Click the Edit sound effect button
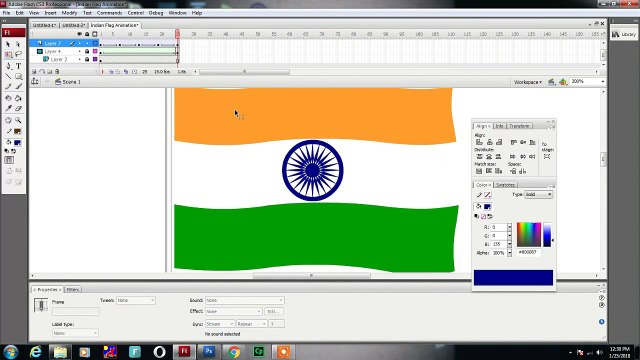Screen dimensions: 640x360 click(x=273, y=311)
